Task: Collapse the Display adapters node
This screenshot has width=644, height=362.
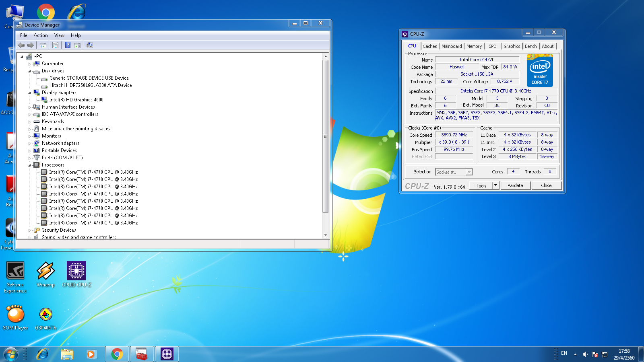Action: point(29,93)
